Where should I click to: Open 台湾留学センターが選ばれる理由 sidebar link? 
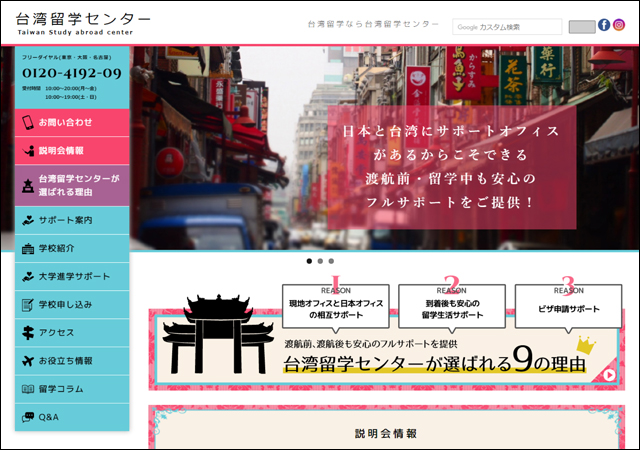[78, 185]
